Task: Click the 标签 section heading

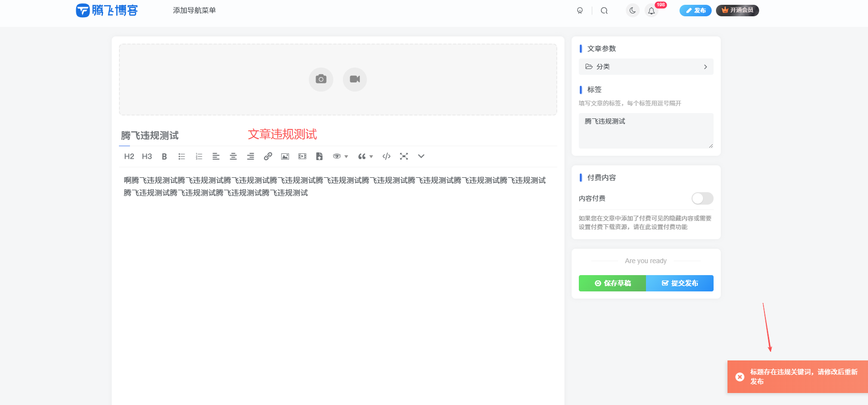Action: (594, 90)
